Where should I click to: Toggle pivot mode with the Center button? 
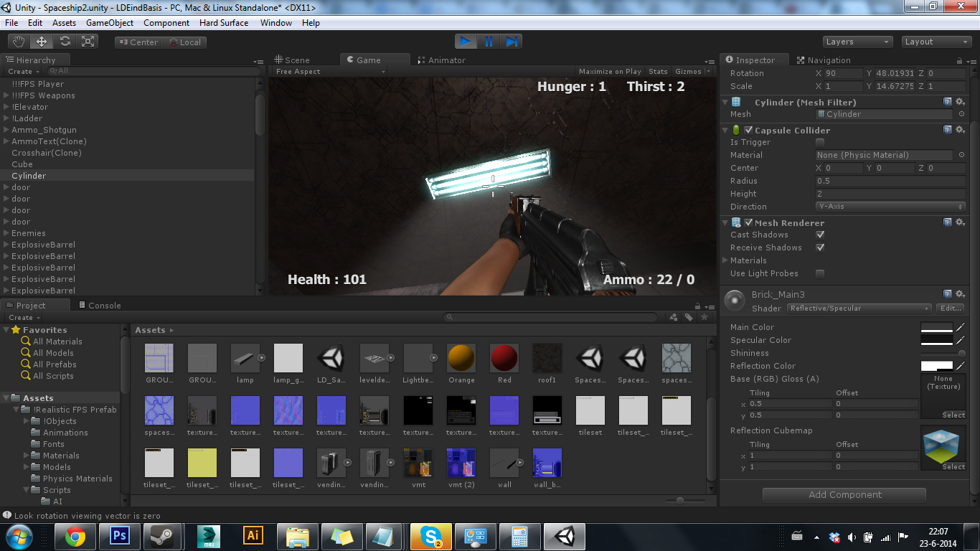click(x=138, y=42)
